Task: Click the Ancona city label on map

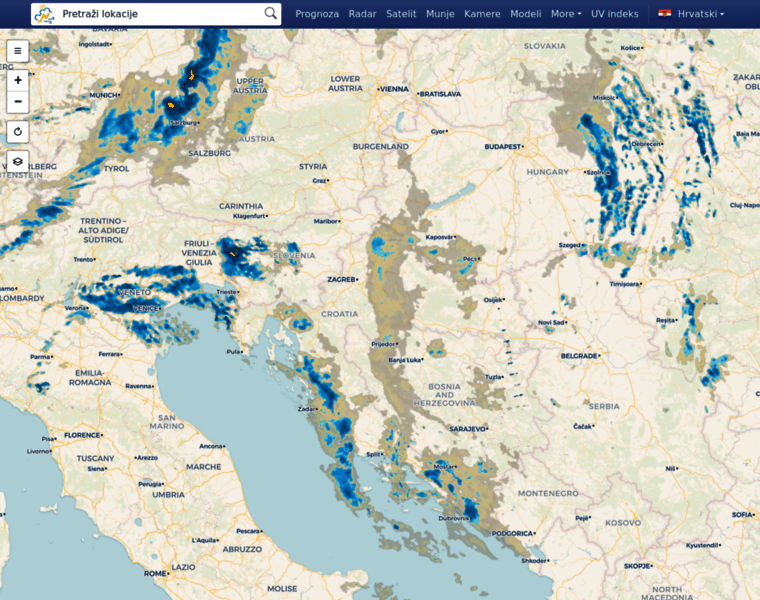Action: pos(211,446)
